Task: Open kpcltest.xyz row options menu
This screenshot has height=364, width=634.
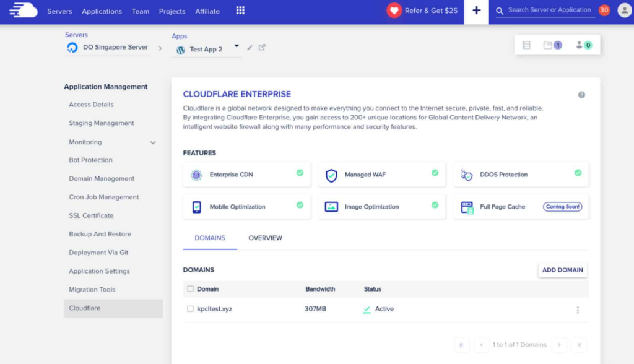Action: [578, 310]
